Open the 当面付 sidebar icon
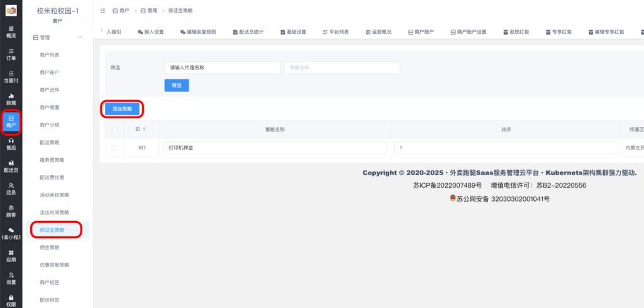This screenshot has height=308, width=644. (11, 76)
